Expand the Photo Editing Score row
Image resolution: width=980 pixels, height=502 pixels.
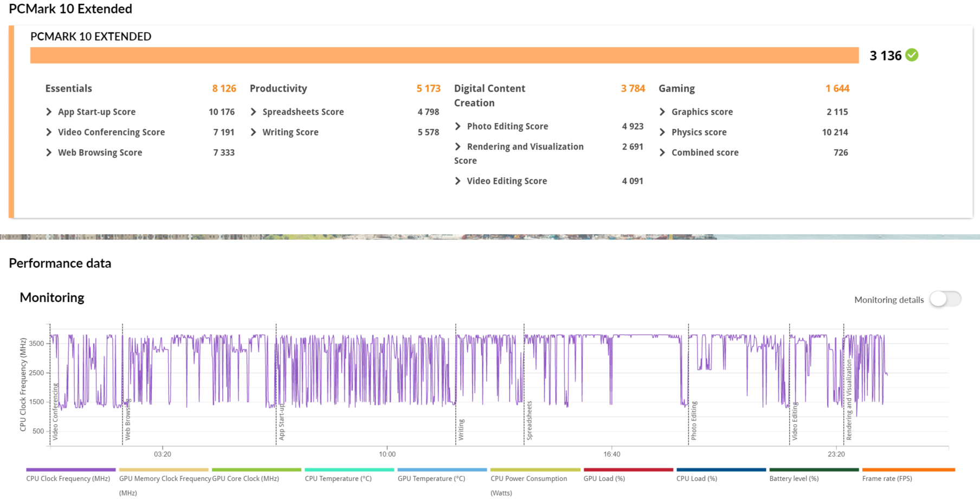pos(458,126)
